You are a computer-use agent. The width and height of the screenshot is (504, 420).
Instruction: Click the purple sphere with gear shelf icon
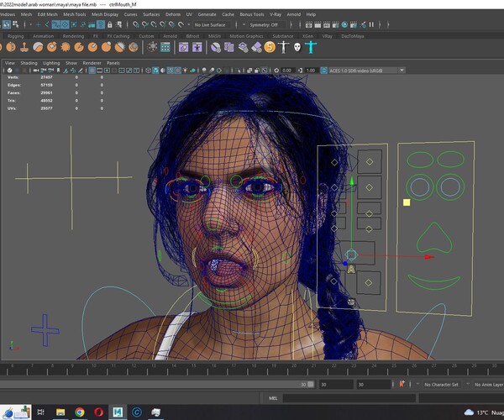pyautogui.click(x=216, y=47)
